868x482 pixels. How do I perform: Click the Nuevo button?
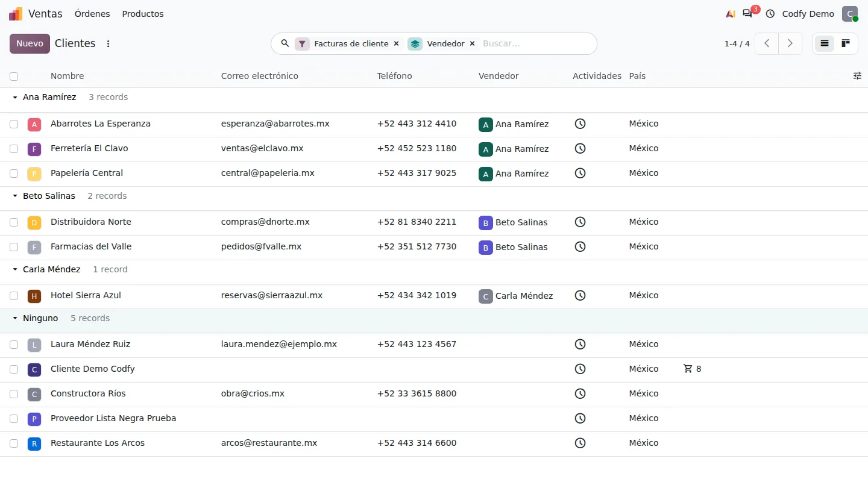[30, 43]
